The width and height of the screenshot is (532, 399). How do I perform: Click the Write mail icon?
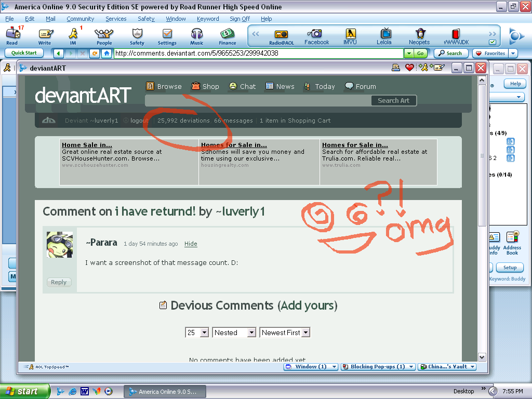45,36
